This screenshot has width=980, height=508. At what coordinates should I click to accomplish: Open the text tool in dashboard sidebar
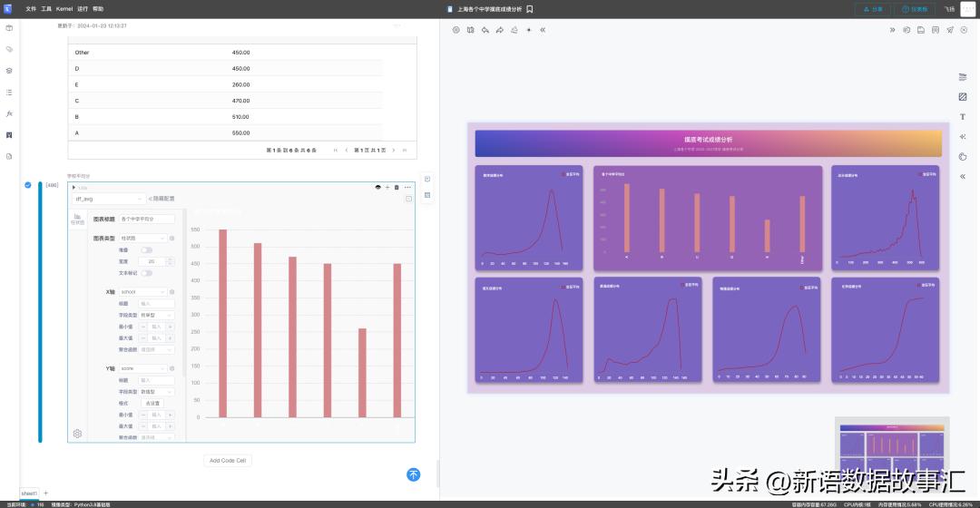962,117
